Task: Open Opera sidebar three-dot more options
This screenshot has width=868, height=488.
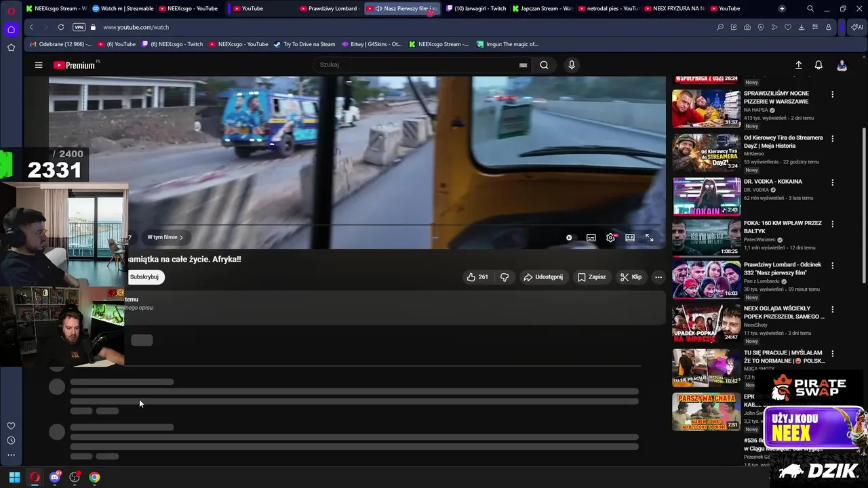Action: pos(11,455)
